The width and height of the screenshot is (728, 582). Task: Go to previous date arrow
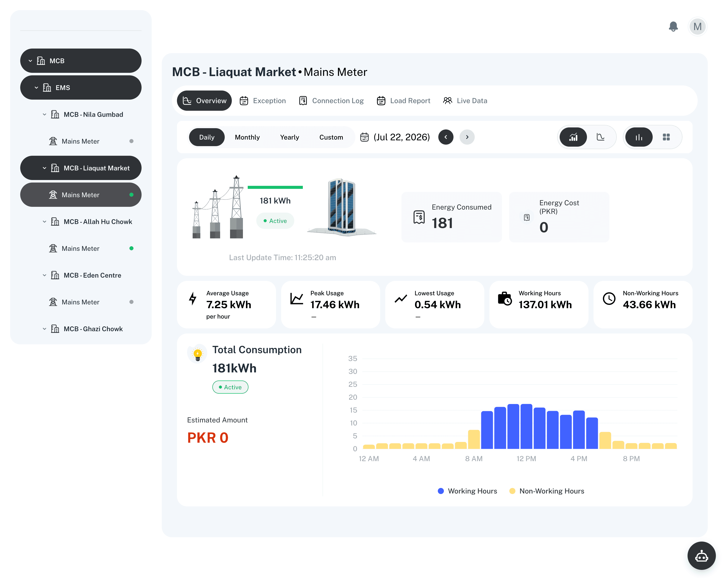tap(446, 137)
